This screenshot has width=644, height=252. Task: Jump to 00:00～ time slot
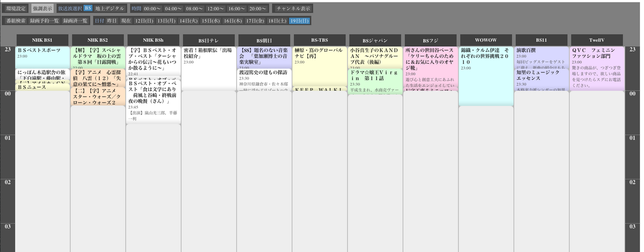coord(152,8)
